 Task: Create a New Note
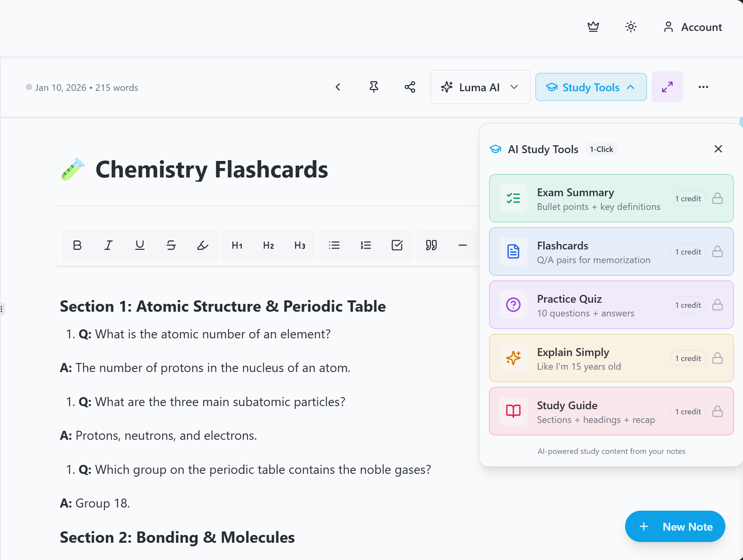click(675, 526)
